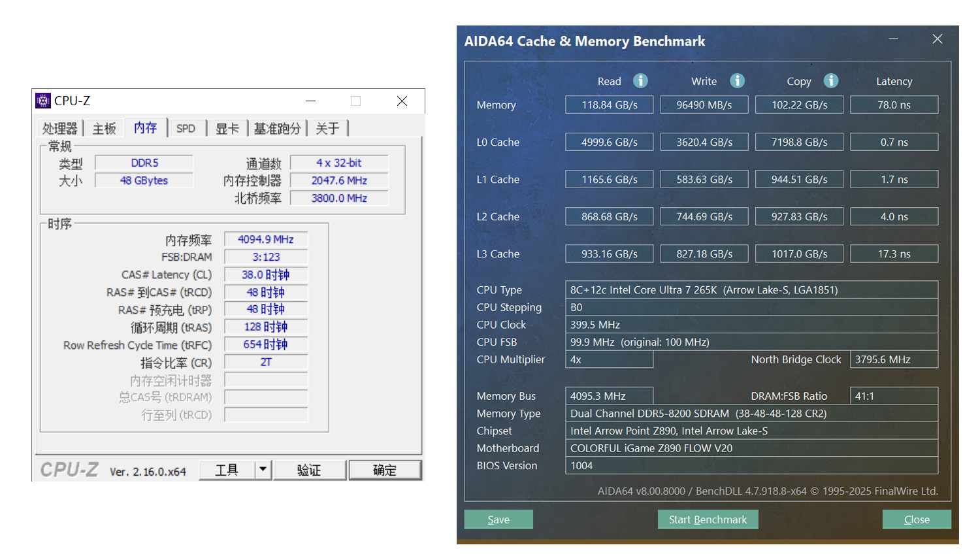Screen dimensions: 980x560
Task: Click the Memory Write value 96490 MB/s
Action: pyautogui.click(x=704, y=105)
